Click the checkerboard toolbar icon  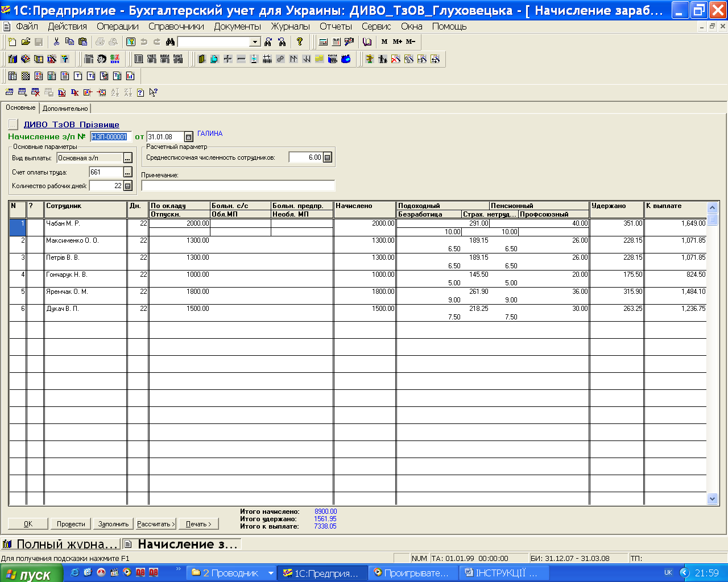click(26, 76)
